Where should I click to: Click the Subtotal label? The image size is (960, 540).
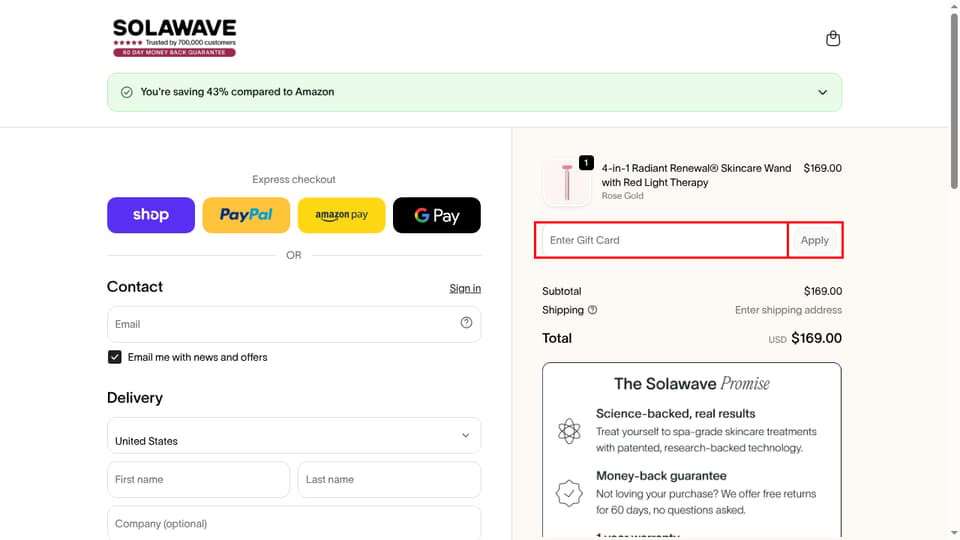coord(561,291)
